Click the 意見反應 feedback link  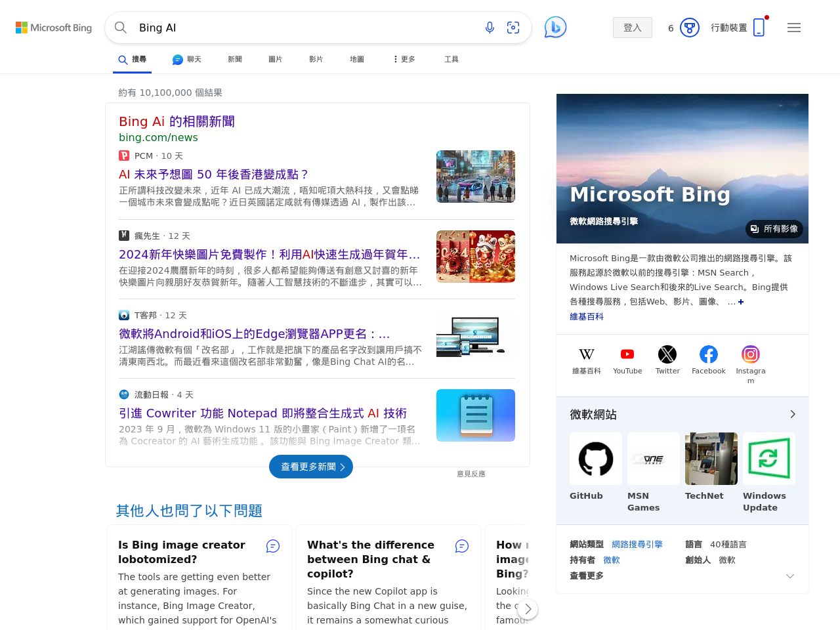471,474
